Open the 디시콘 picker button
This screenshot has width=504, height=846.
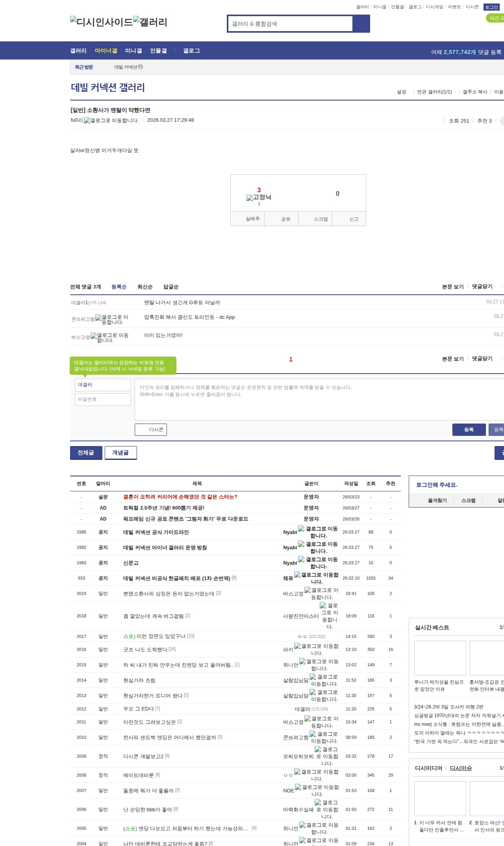[151, 430]
